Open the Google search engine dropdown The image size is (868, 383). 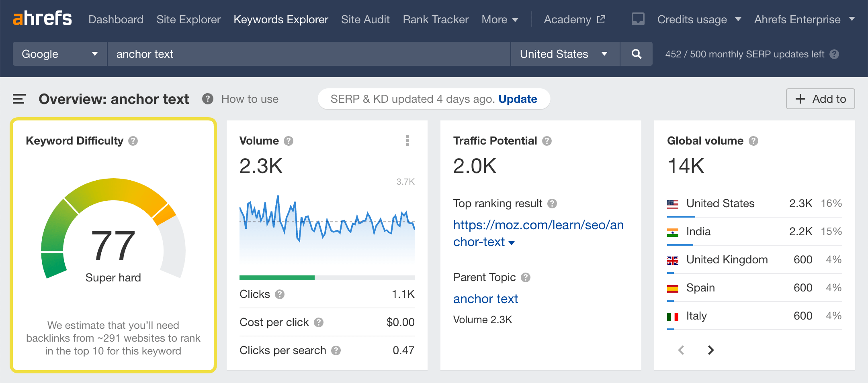pos(59,54)
